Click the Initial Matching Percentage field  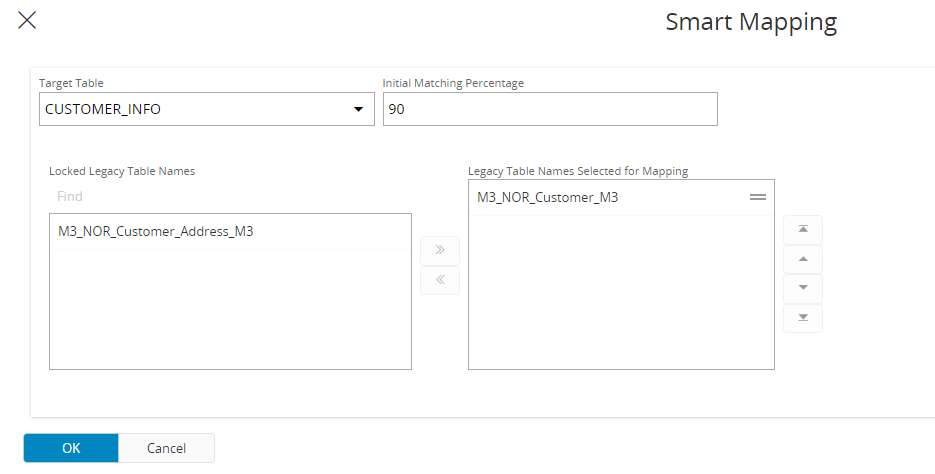(550, 110)
